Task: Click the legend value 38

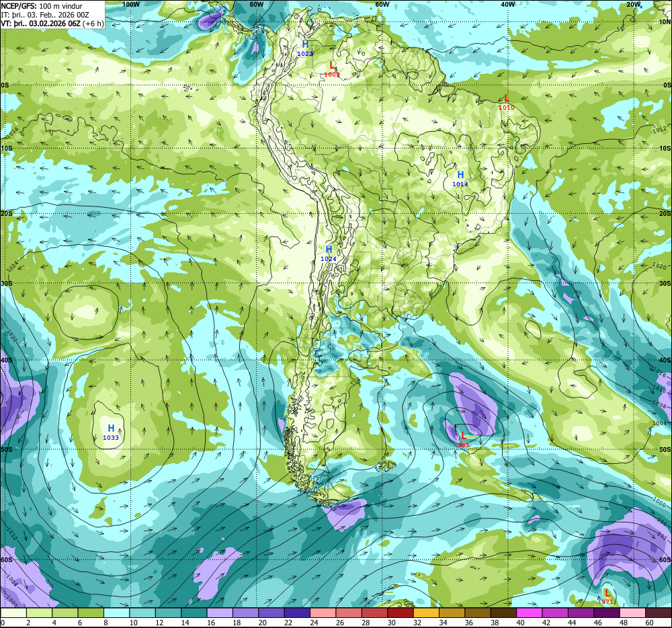Action: point(495,623)
